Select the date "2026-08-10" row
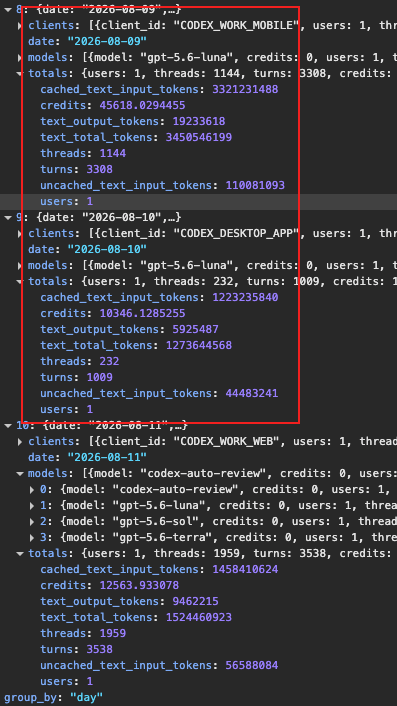This screenshot has height=706, width=397. tap(87, 249)
